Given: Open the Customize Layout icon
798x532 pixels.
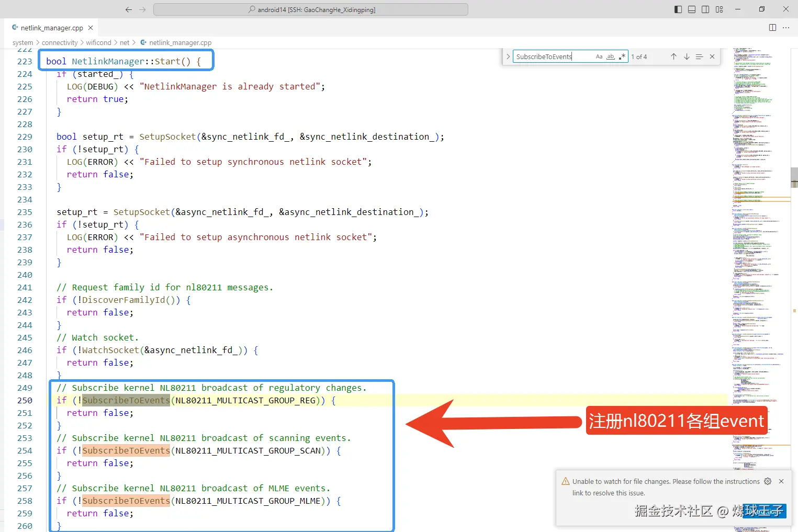Looking at the screenshot, I should pos(720,9).
